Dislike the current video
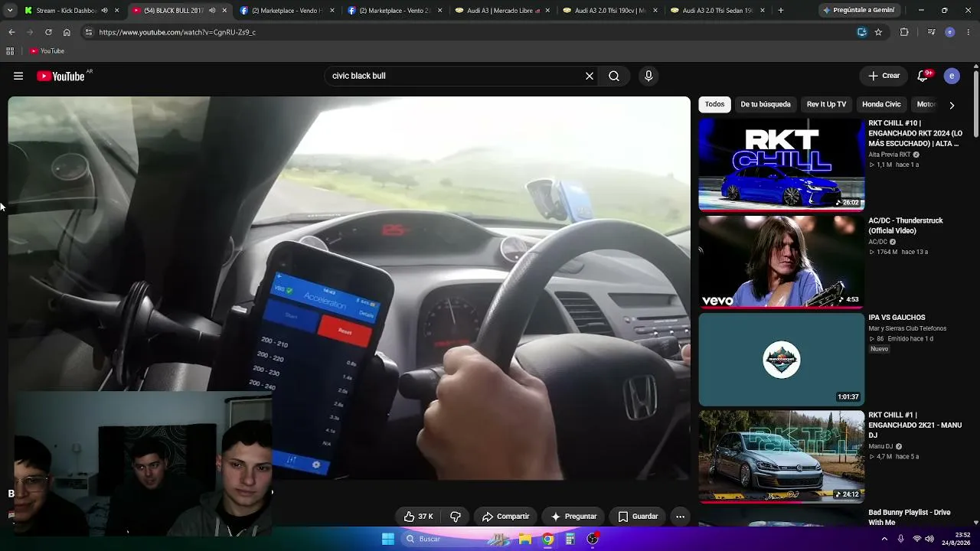Viewport: 980px width, 551px height. (456, 517)
